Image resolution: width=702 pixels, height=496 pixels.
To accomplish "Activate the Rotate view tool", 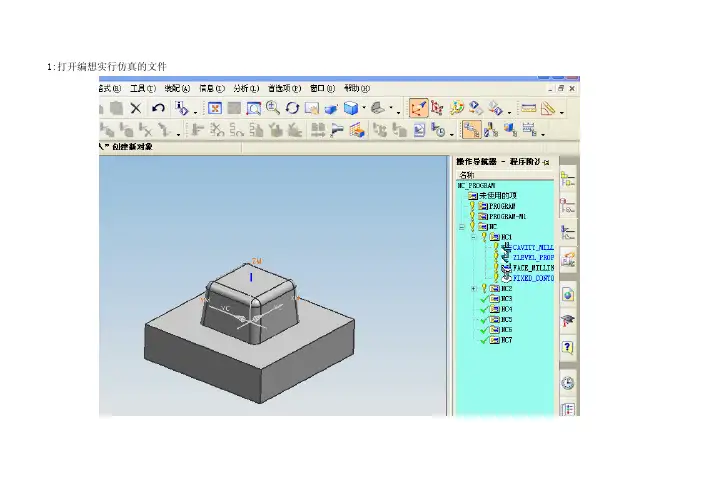I will point(292,108).
